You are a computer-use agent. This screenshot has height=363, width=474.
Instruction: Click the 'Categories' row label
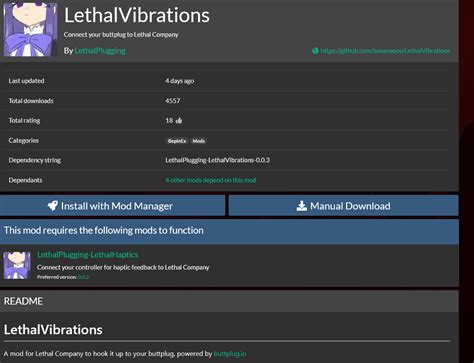(24, 141)
